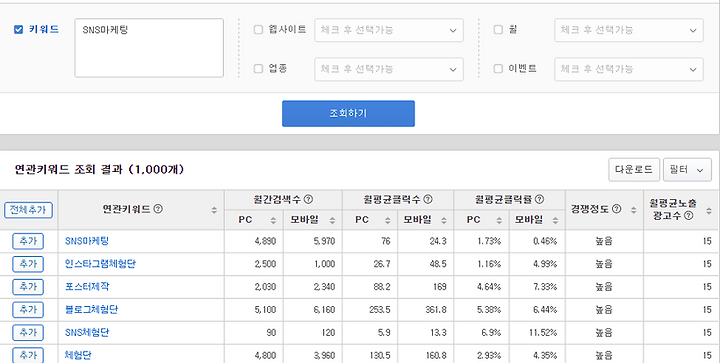Click the 조회하기 search button

coord(348,113)
